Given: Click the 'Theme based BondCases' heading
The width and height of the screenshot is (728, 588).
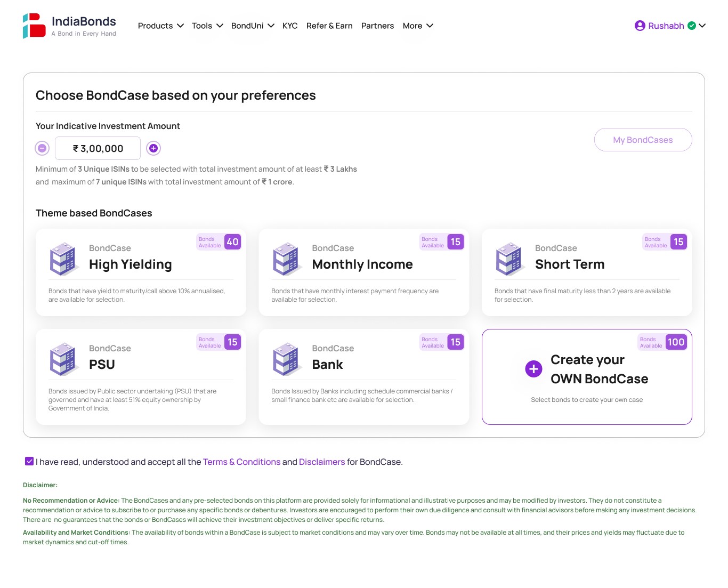Looking at the screenshot, I should coord(94,213).
